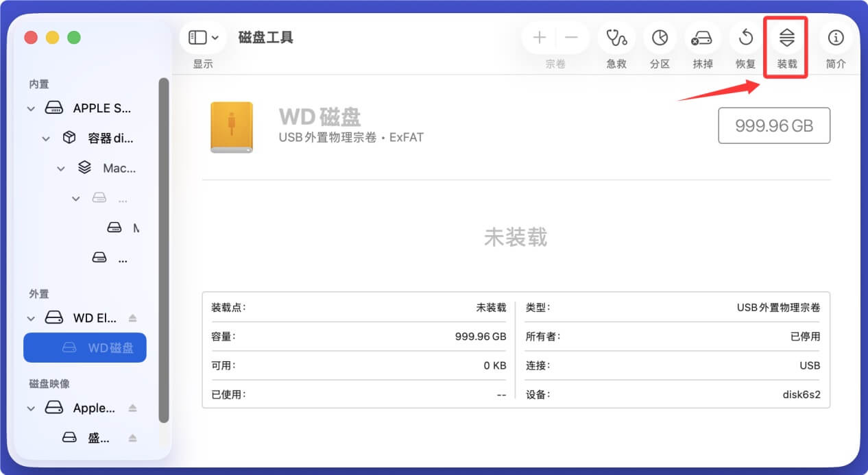
Task: Collapse the 容器 di... tree item
Action: tap(46, 138)
